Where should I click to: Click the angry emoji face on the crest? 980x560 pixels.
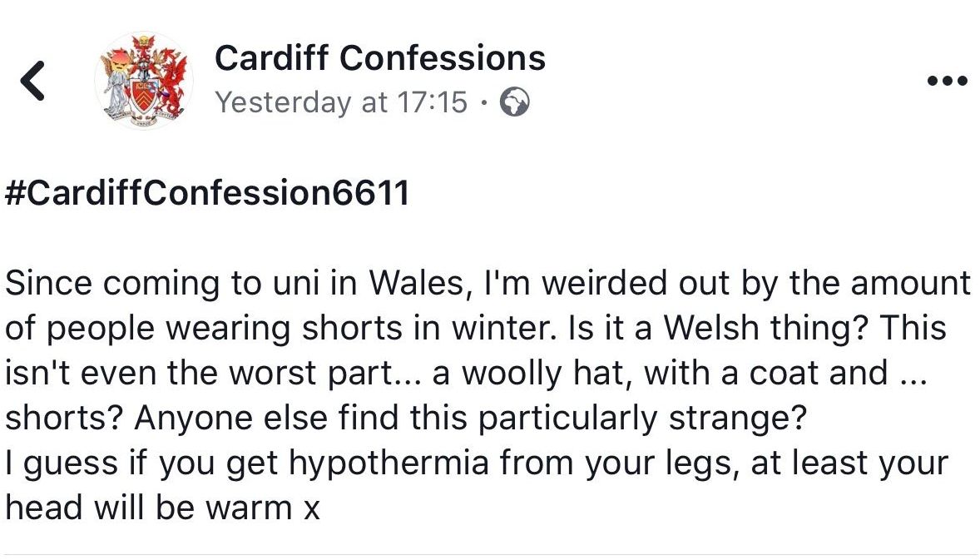tap(120, 62)
